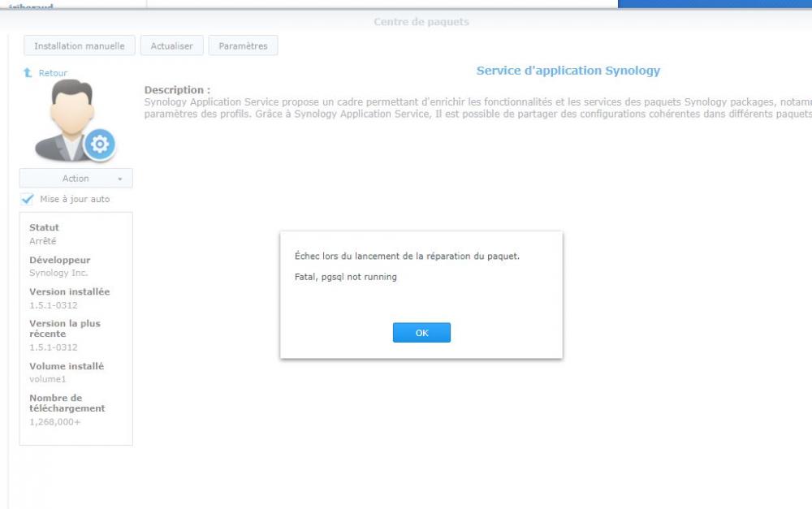Click the 'Description :' heading
Screen dimensions: 812x509
[177, 89]
